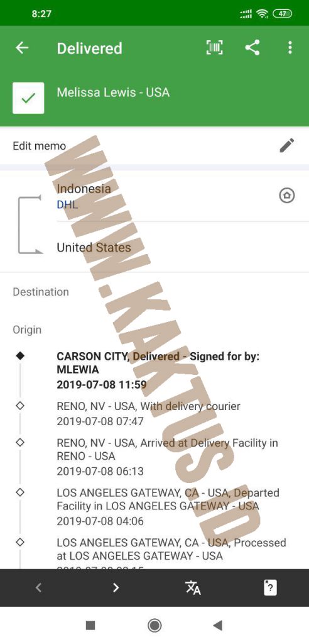This screenshot has height=644, width=309.
Task: Expand the Origin section
Action: 27,330
